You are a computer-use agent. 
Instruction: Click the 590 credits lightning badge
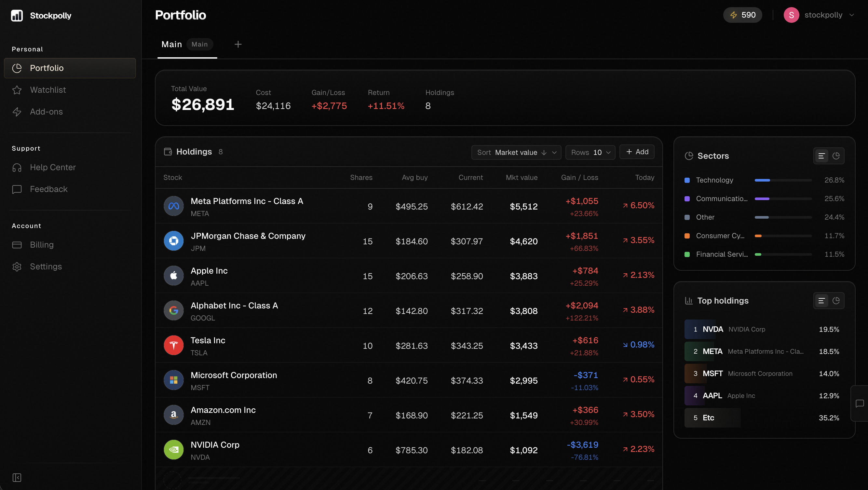(742, 15)
